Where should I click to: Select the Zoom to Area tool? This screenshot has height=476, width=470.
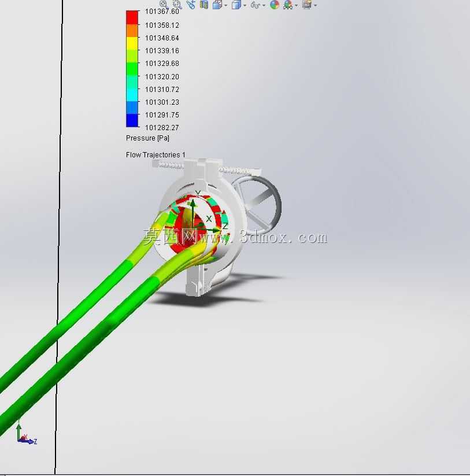pyautogui.click(x=177, y=4)
